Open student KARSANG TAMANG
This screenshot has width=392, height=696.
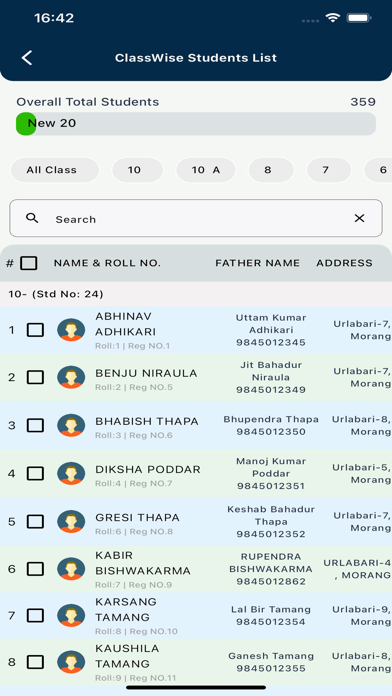pos(126,609)
